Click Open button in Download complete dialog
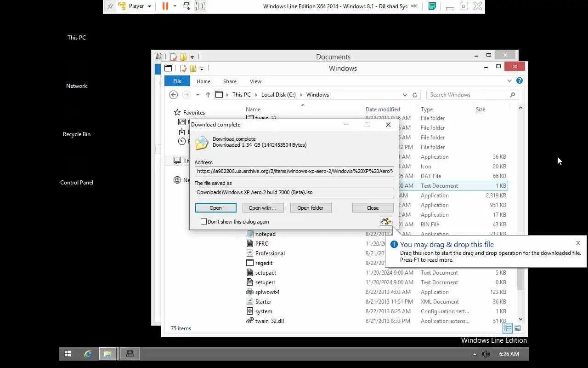Image resolution: width=588 pixels, height=368 pixels. 215,208
